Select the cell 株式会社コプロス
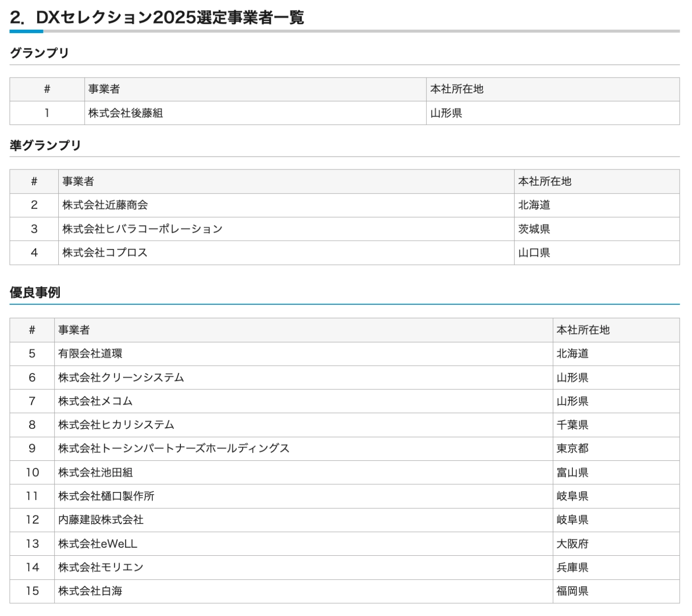This screenshot has width=692, height=616. pyautogui.click(x=286, y=252)
